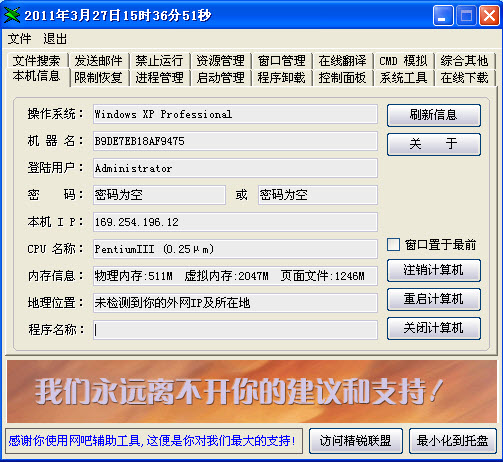Enable the 窗口置于最前 checkbox
This screenshot has width=503, height=462.
393,245
